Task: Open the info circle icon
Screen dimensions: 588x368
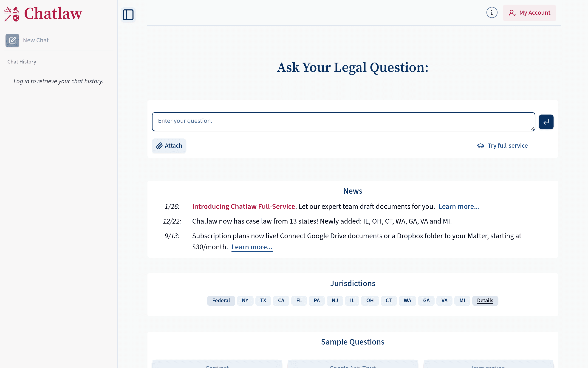Action: click(492, 13)
